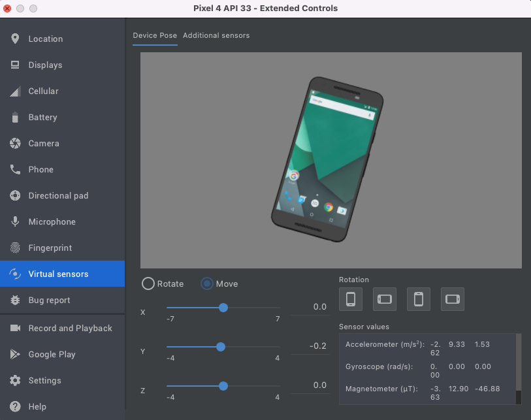Viewport: 531px width, 420px height.
Task: Click the Fingerprint icon
Action: coord(15,248)
